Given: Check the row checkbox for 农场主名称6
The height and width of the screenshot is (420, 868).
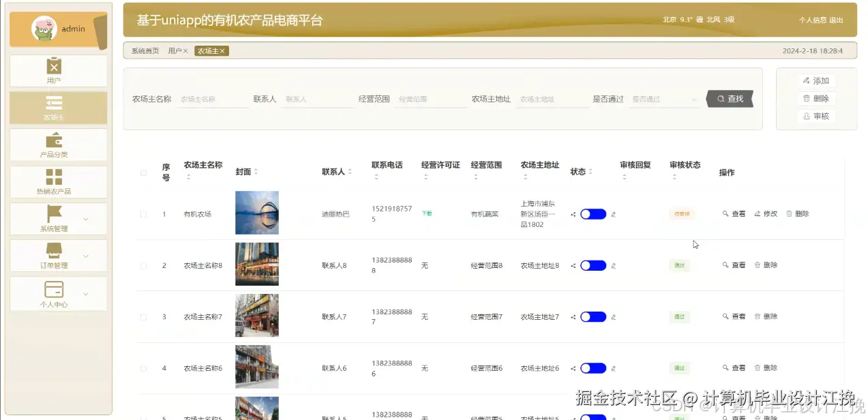Looking at the screenshot, I should coord(143,368).
